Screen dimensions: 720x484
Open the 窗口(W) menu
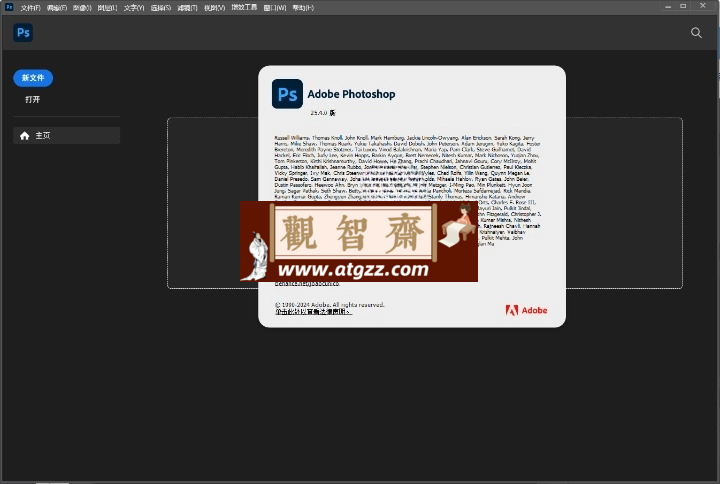coord(275,8)
